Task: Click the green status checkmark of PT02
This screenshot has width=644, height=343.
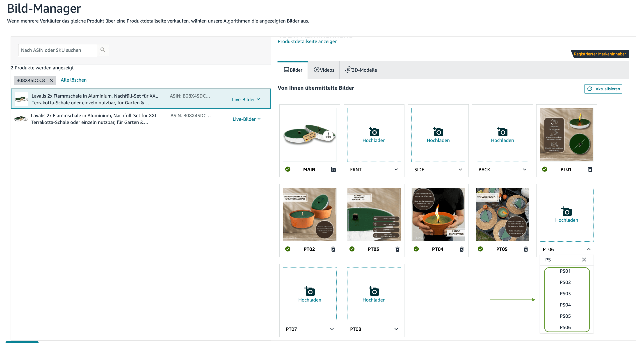Action: 288,249
